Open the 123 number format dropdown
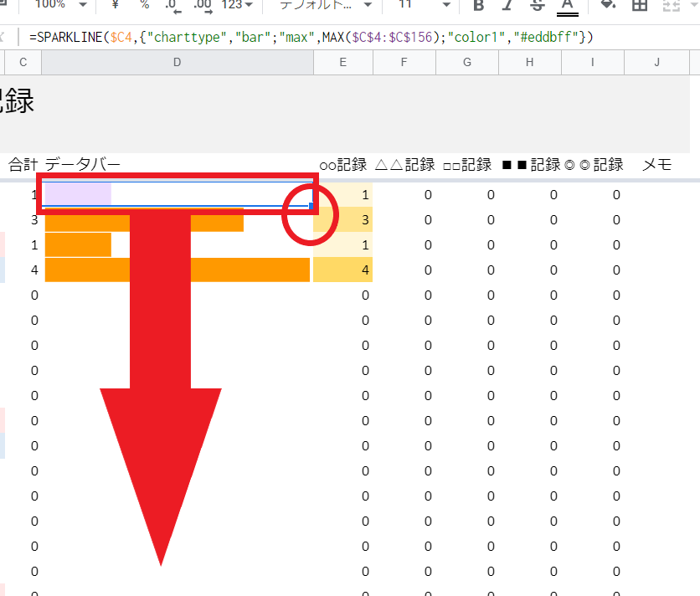Viewport: 700px width, 596px height. [237, 5]
